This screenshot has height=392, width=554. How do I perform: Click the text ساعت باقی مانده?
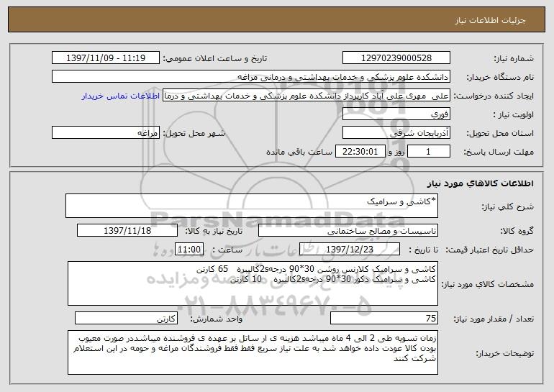tap(299, 152)
